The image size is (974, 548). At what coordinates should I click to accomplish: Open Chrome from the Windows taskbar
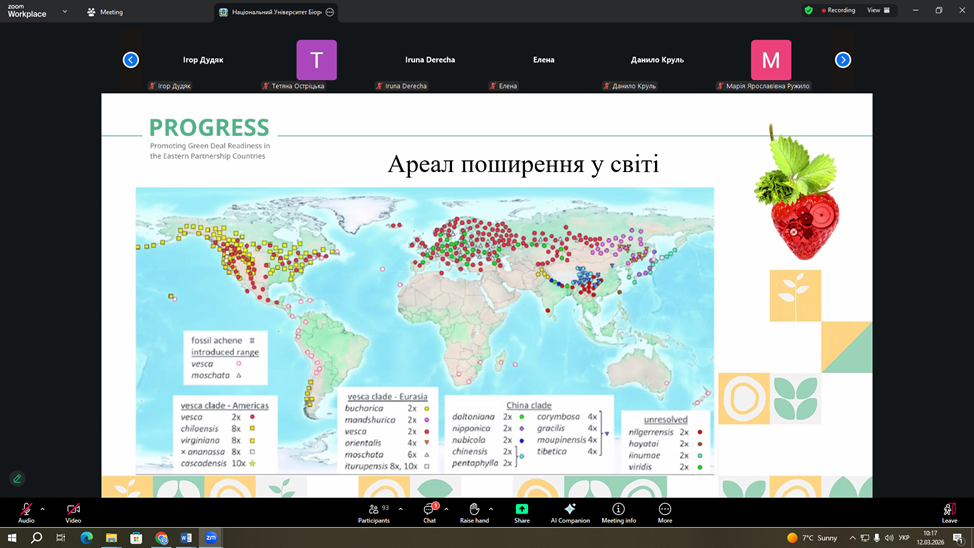pos(162,538)
